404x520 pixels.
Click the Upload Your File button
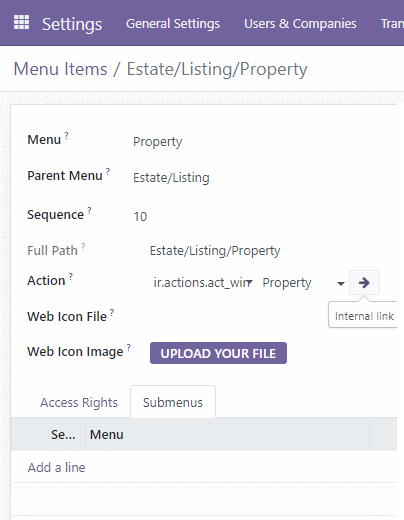pos(218,353)
